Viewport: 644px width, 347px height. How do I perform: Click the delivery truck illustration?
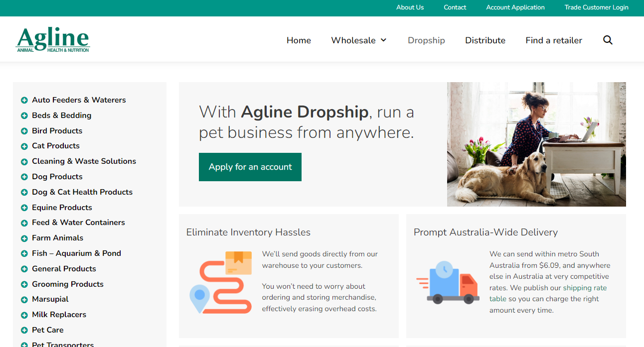tap(448, 282)
